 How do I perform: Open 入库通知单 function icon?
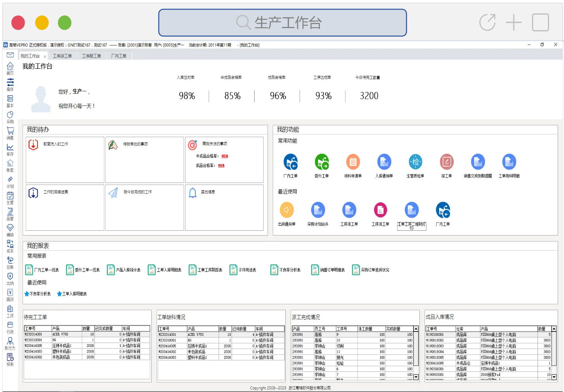coord(384,162)
